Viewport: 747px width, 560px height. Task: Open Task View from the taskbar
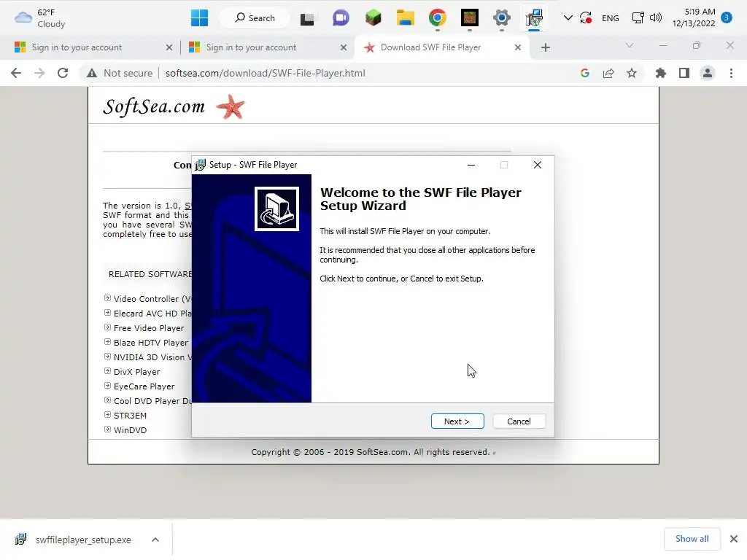click(307, 18)
